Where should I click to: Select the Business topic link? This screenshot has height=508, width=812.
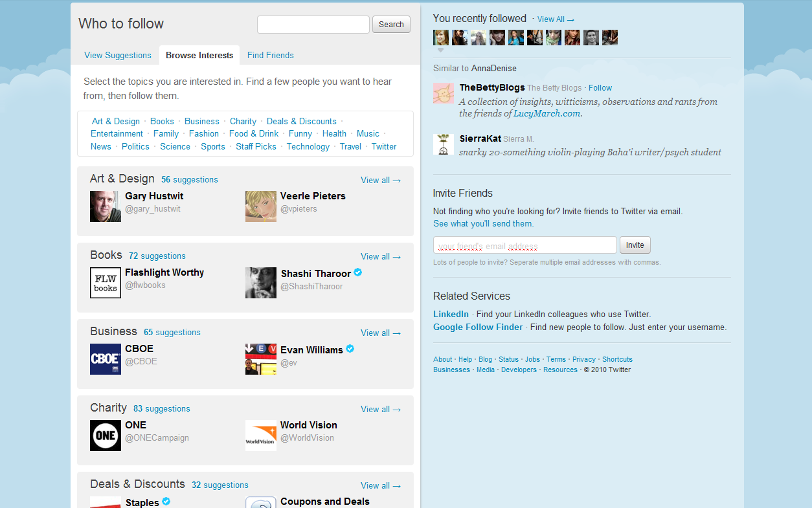202,121
